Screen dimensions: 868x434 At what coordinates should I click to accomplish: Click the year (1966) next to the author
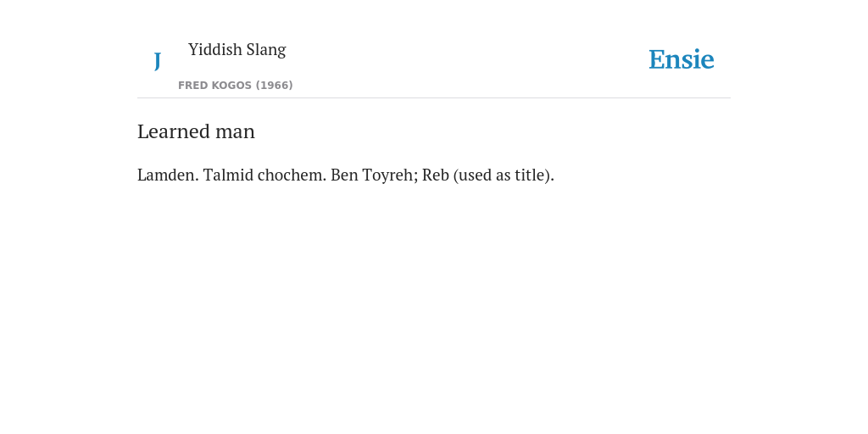click(x=274, y=86)
